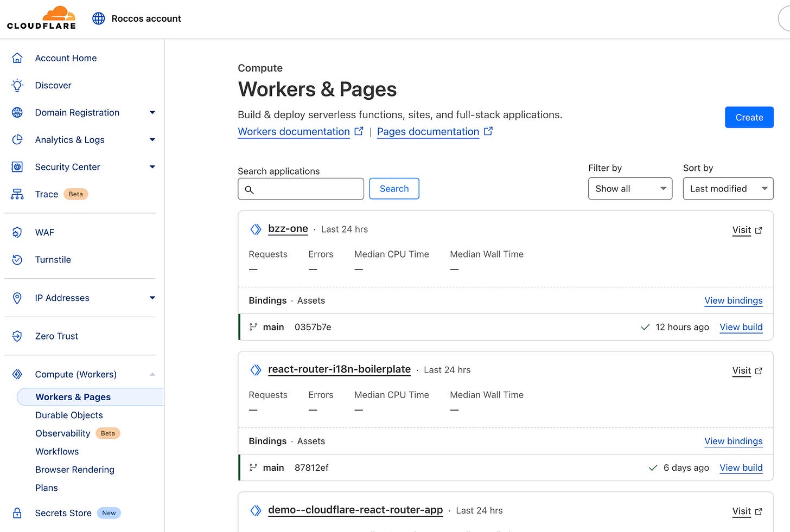Click the WAF shield icon

click(x=17, y=232)
